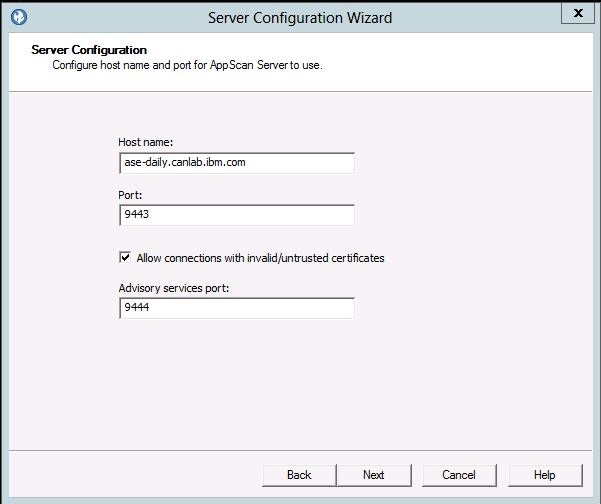
Task: Click the 'Configure host name and port' description
Action: coord(186,66)
